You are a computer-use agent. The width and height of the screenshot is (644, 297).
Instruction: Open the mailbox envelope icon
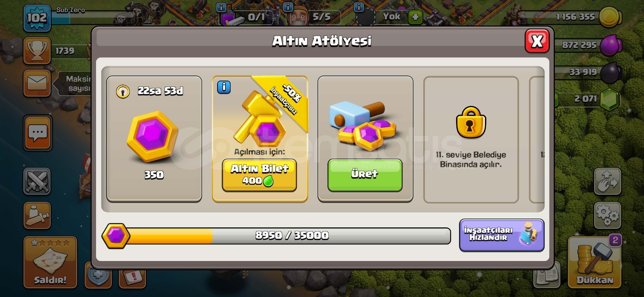(37, 83)
